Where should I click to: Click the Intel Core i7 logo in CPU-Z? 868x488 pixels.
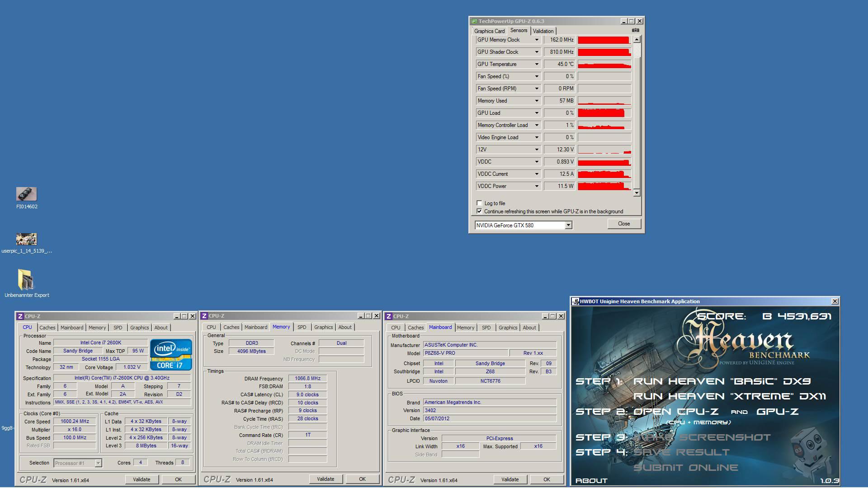click(x=171, y=355)
